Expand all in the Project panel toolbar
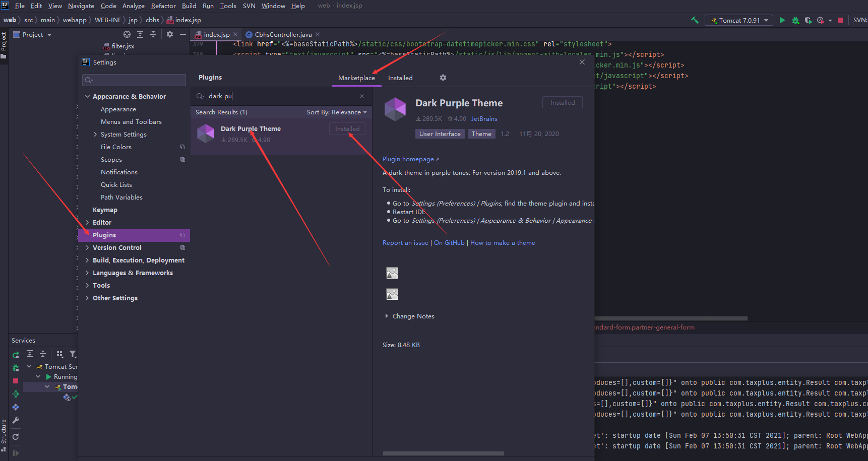Viewport: 868px width, 461px height. click(x=140, y=34)
